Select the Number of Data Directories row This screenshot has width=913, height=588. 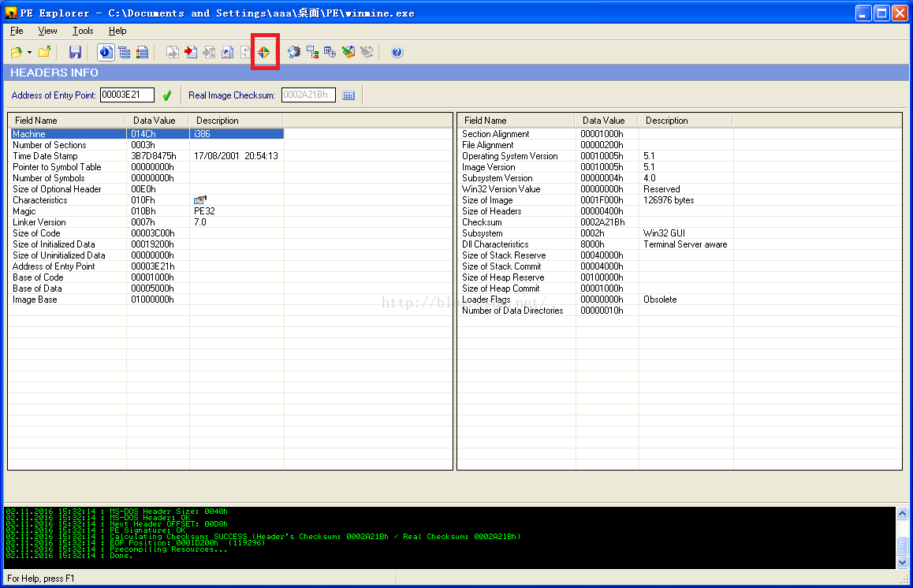tap(596, 311)
